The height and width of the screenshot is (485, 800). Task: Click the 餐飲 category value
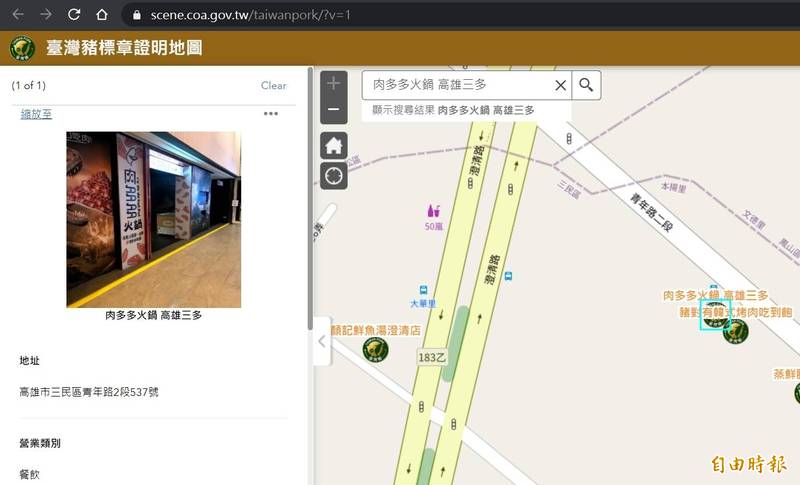click(29, 474)
